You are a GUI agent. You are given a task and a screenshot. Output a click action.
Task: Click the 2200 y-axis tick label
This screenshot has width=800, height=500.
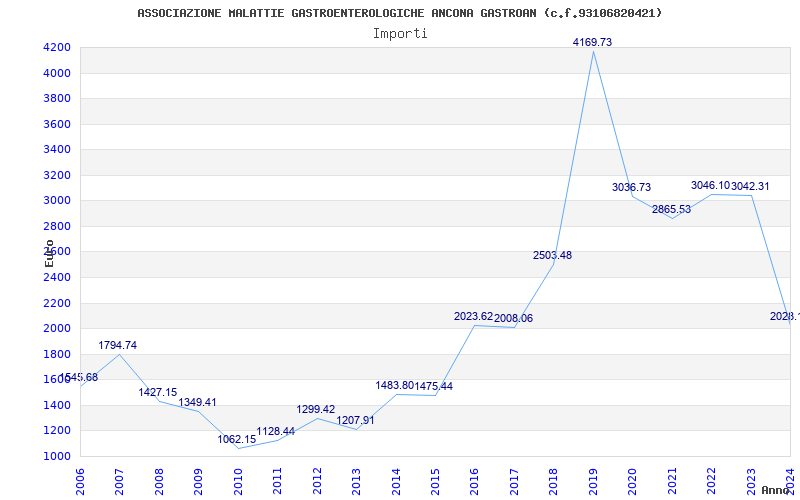click(x=57, y=304)
